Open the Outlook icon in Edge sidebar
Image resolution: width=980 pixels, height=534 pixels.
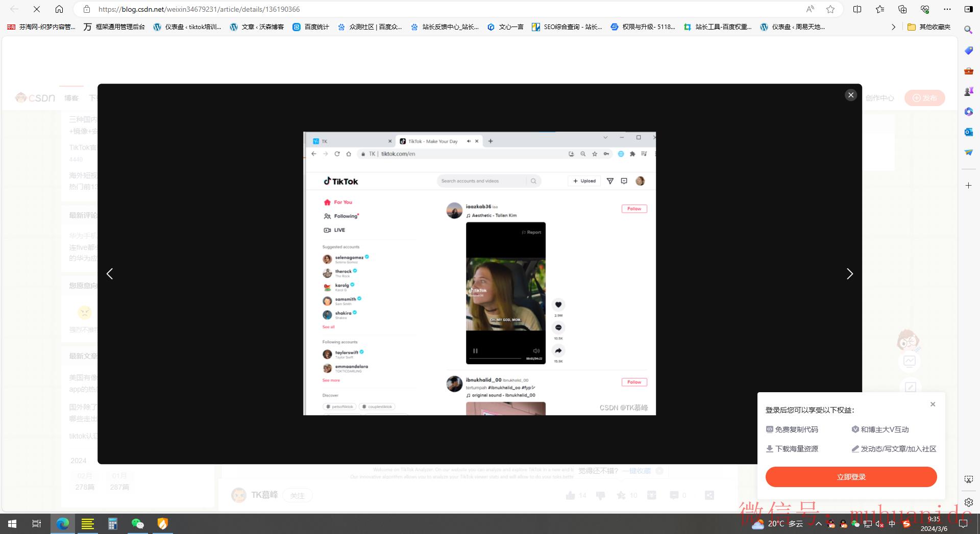[x=968, y=132]
